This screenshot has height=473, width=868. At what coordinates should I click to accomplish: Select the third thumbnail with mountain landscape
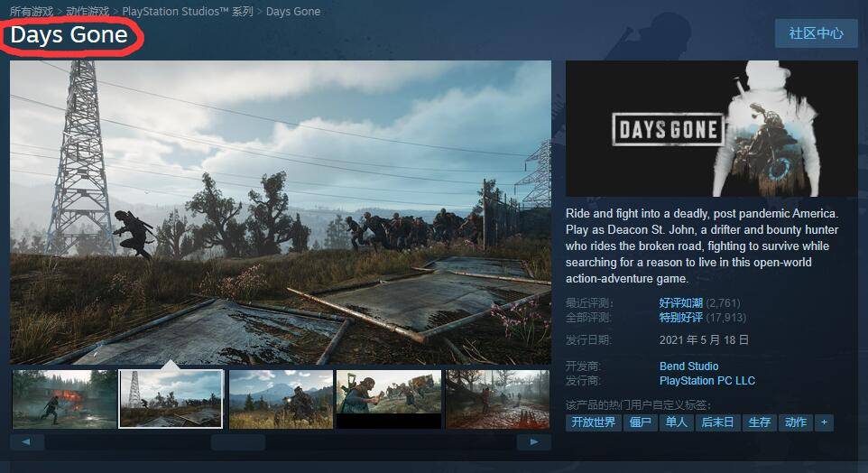pos(281,398)
